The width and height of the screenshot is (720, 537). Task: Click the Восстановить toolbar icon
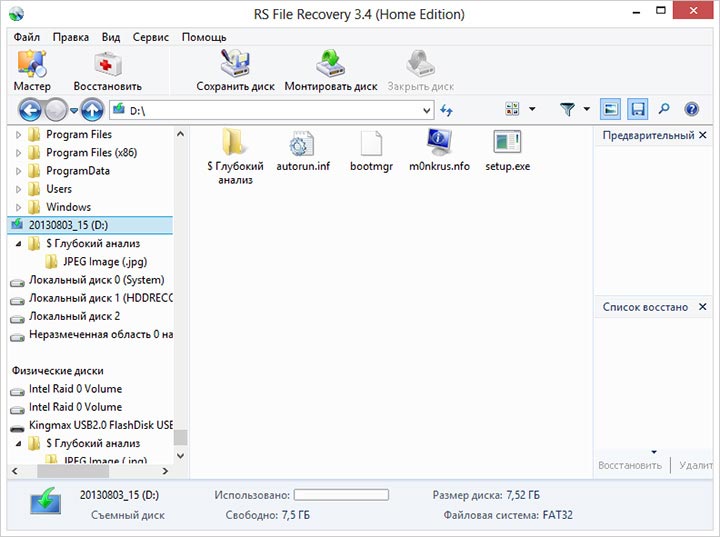(107, 71)
